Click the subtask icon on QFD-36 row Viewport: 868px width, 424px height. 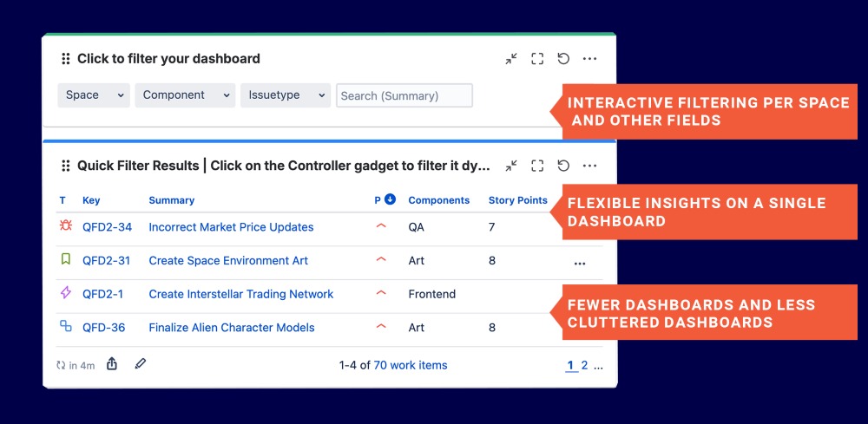tap(66, 326)
